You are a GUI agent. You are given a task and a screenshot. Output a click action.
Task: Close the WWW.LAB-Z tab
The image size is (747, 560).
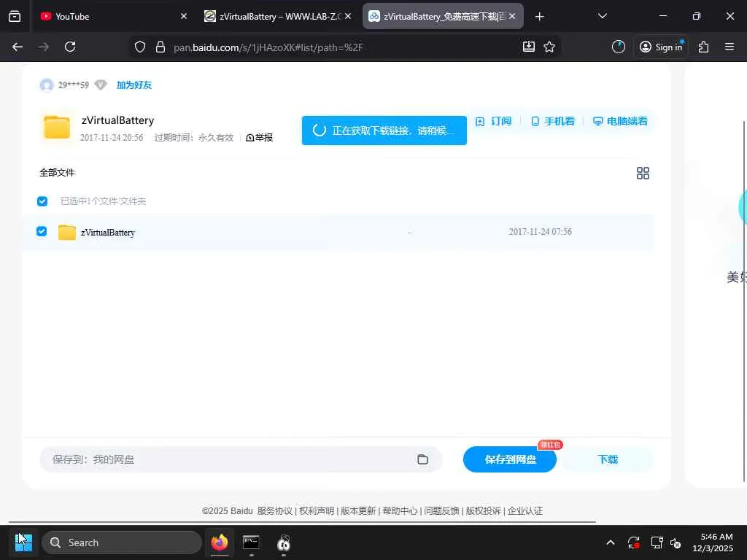click(348, 16)
